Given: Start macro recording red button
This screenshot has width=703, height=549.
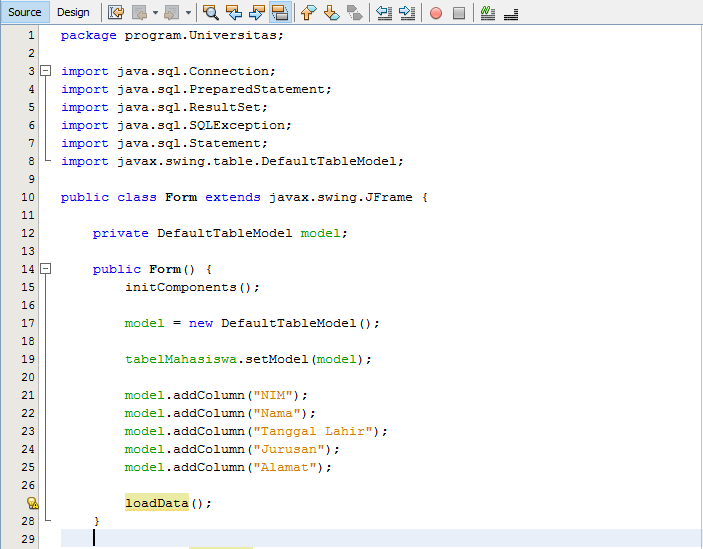Looking at the screenshot, I should click(436, 13).
